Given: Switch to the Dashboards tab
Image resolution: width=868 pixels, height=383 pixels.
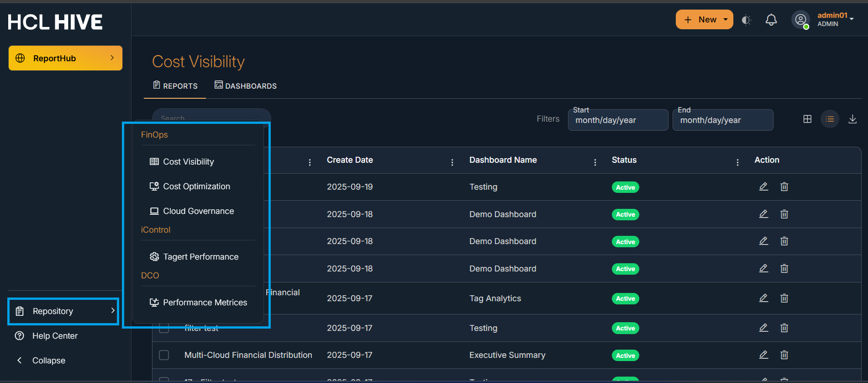Looking at the screenshot, I should pos(246,86).
